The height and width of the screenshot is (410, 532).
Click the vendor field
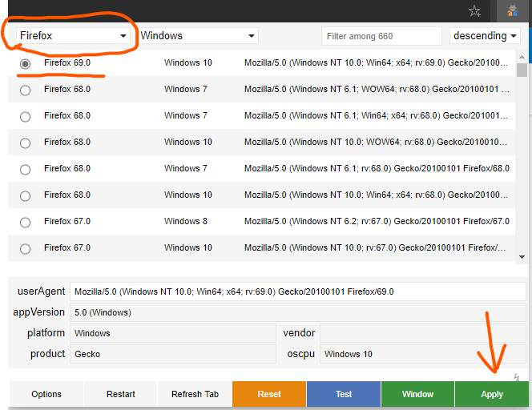click(423, 333)
